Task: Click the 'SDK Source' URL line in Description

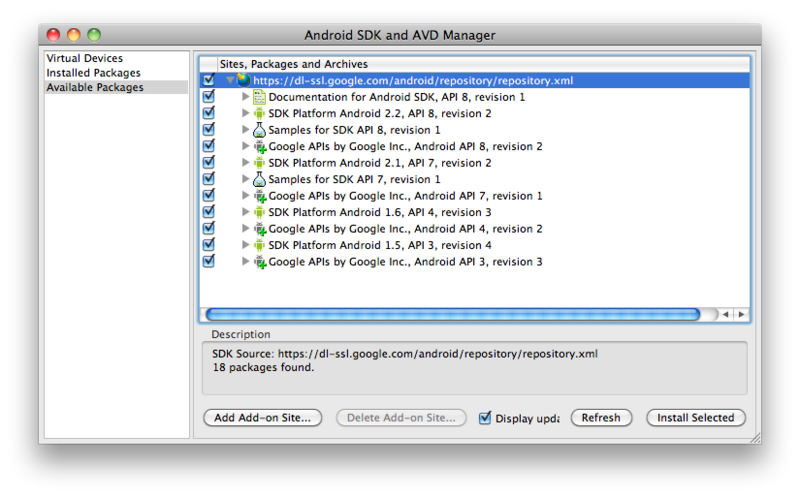Action: (x=405, y=354)
